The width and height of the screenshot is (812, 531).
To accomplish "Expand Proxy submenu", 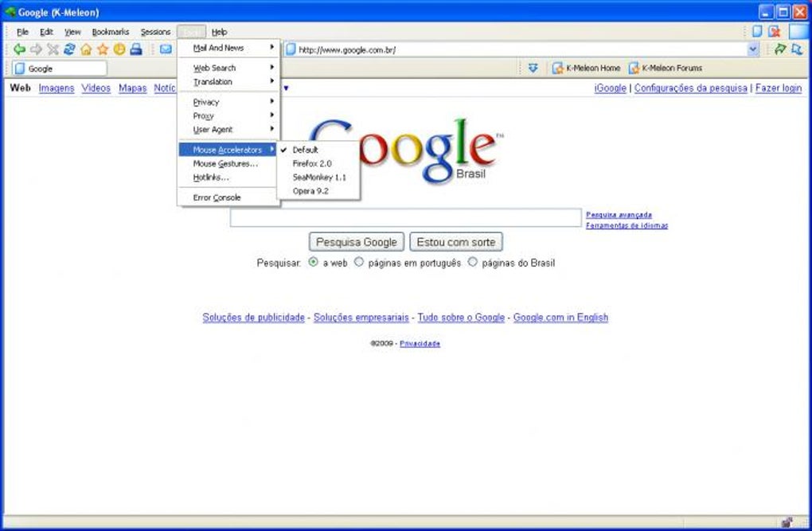I will pyautogui.click(x=228, y=115).
